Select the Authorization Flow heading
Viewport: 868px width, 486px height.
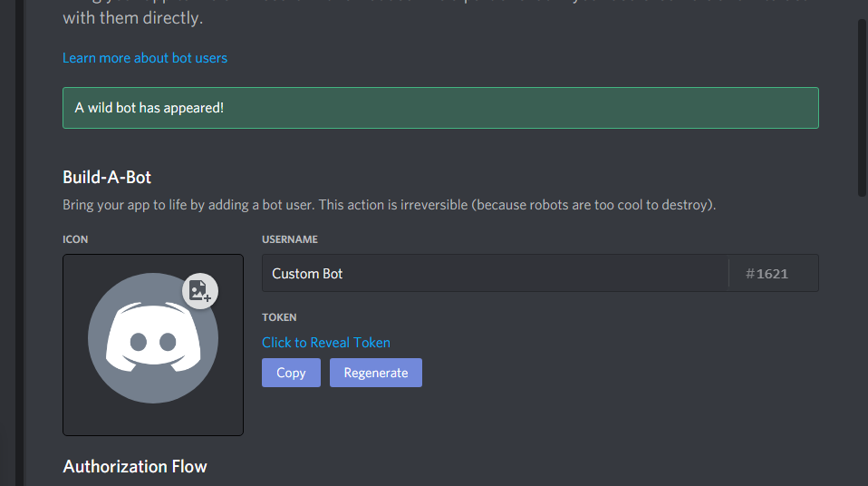(135, 467)
